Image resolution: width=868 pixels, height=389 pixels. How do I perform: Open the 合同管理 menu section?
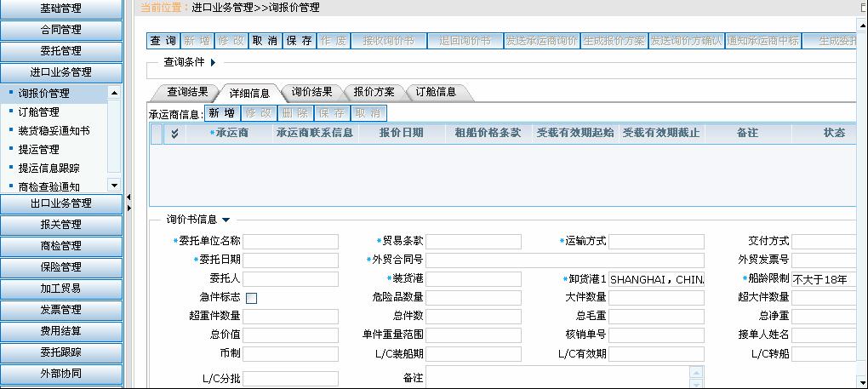[x=61, y=30]
